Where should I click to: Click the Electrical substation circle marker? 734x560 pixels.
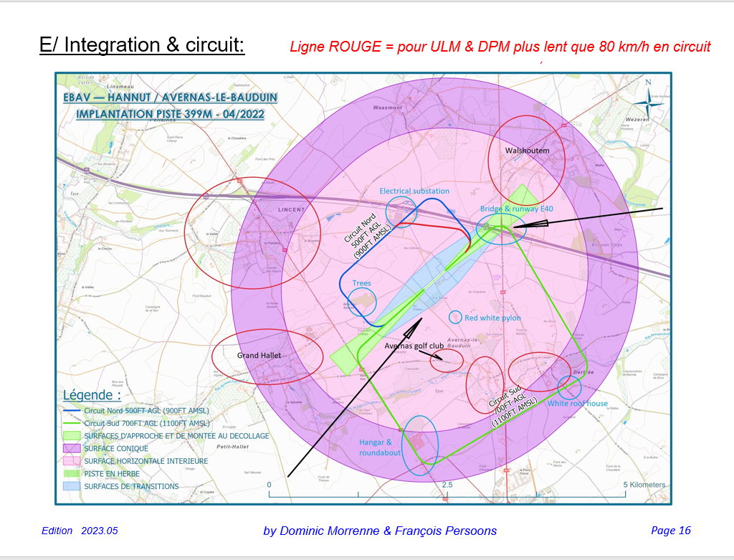pos(401,212)
